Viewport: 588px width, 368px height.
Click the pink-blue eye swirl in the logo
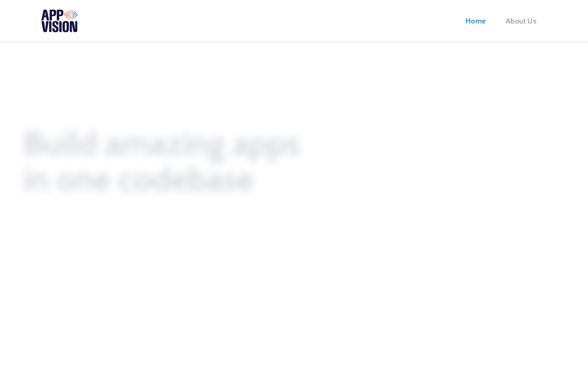tap(71, 15)
